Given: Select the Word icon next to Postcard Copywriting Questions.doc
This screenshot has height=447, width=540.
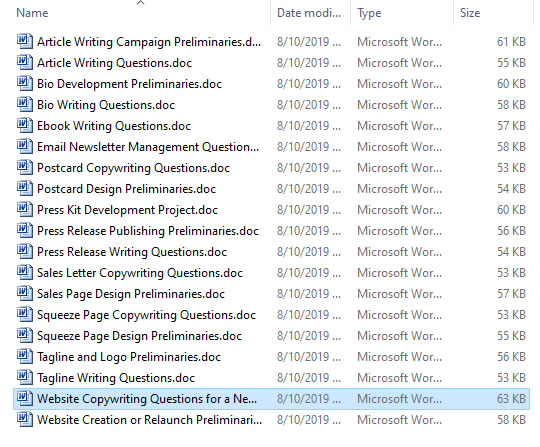Looking at the screenshot, I should 25,168.
